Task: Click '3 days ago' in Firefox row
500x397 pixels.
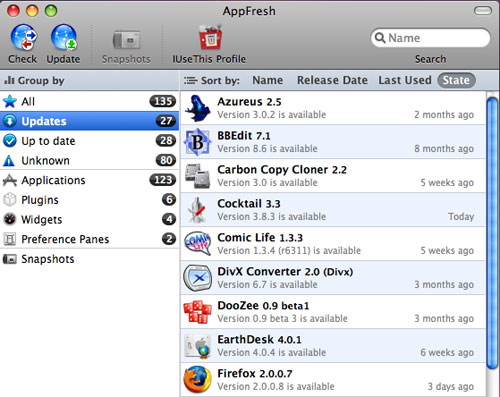Action: tap(451, 387)
